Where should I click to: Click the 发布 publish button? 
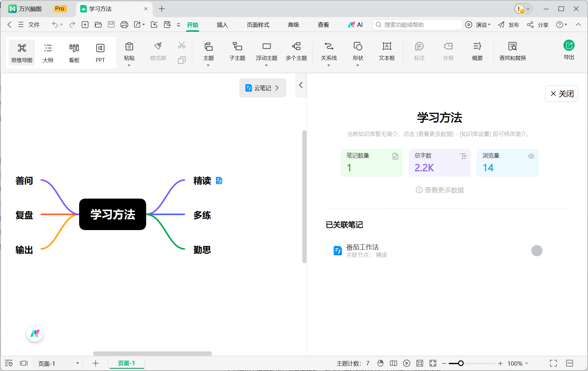(509, 25)
